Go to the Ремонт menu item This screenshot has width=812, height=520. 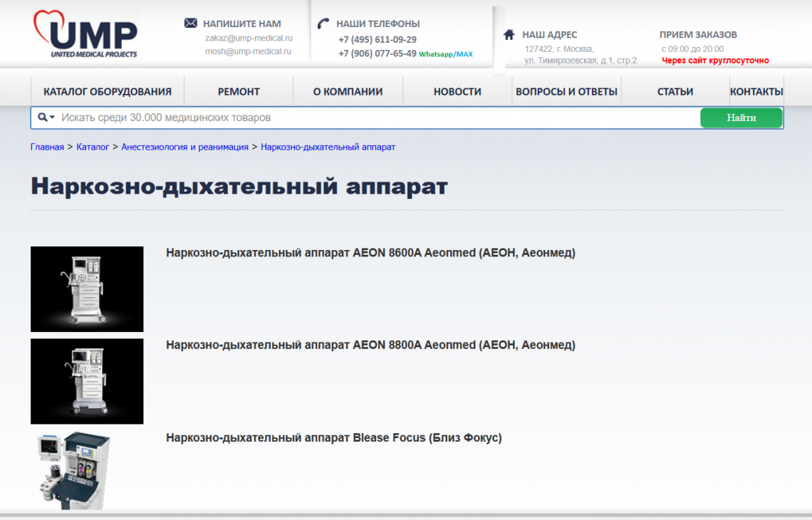pyautogui.click(x=239, y=91)
